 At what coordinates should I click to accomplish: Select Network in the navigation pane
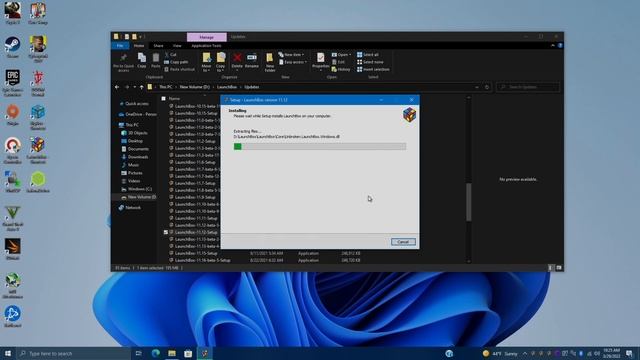(133, 208)
